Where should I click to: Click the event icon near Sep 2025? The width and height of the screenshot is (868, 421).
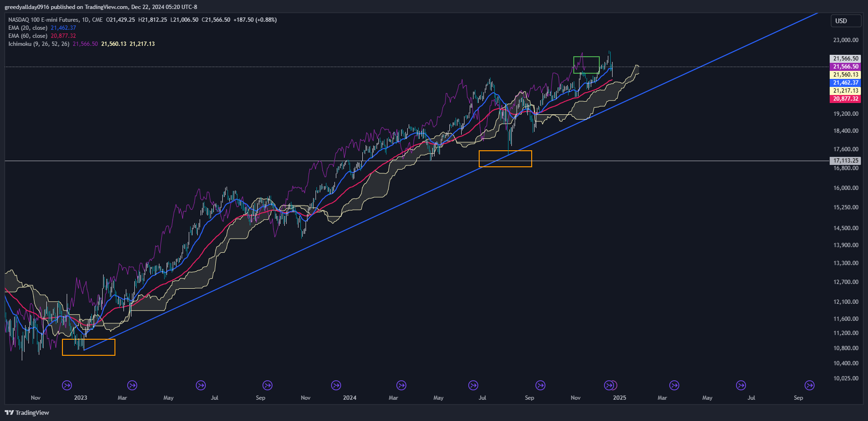(810, 386)
